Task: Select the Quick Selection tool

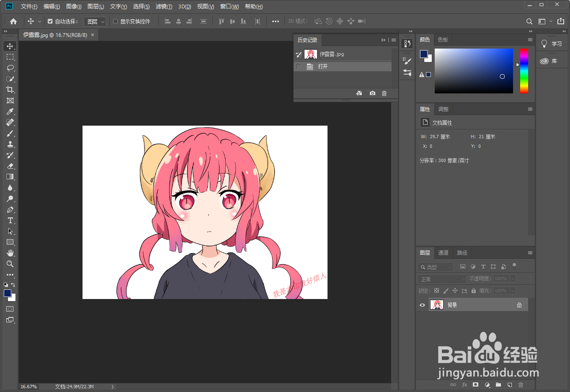Action: 10,79
